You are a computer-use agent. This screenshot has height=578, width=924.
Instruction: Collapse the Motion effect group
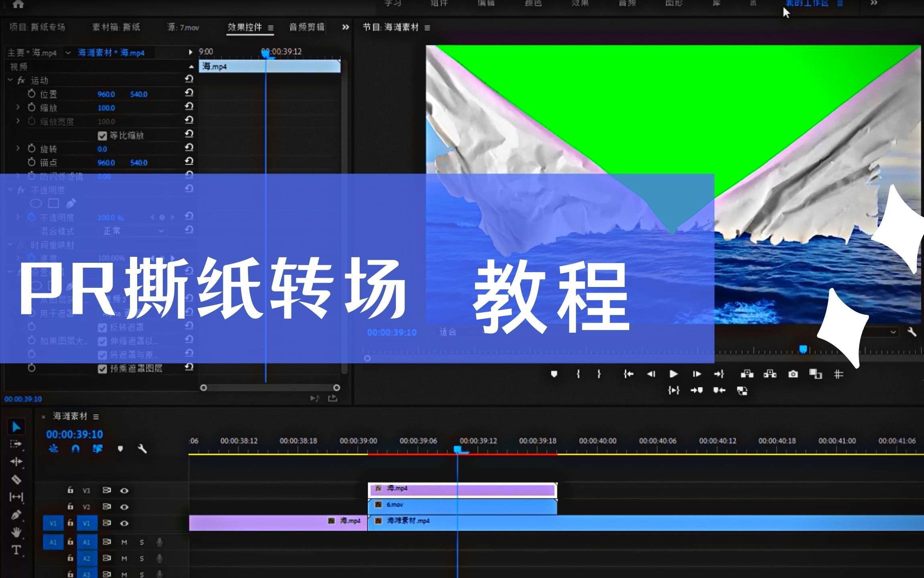tap(10, 80)
